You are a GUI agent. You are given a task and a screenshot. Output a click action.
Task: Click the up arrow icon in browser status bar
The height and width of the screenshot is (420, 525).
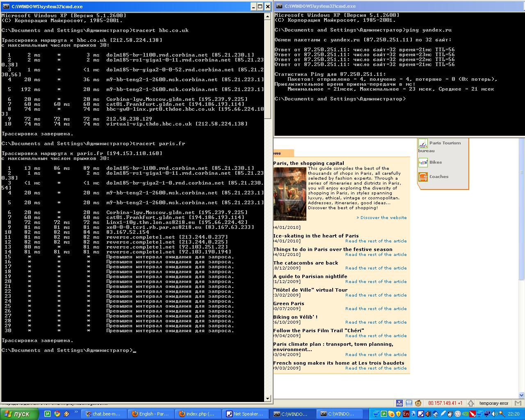click(471, 403)
